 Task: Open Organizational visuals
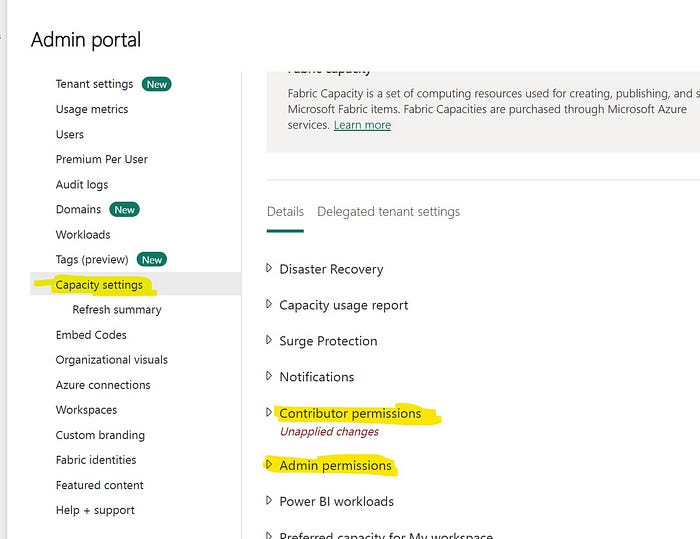point(112,360)
